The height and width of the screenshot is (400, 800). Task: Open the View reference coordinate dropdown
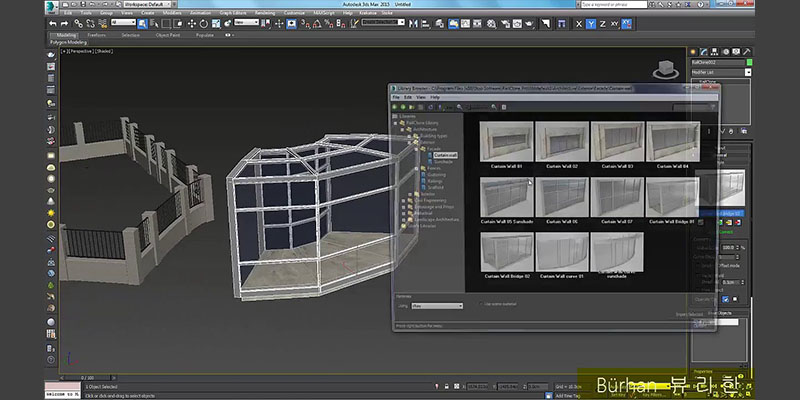point(246,22)
